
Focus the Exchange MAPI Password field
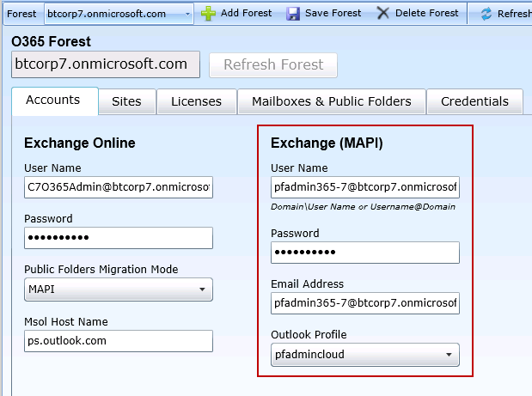coord(364,253)
